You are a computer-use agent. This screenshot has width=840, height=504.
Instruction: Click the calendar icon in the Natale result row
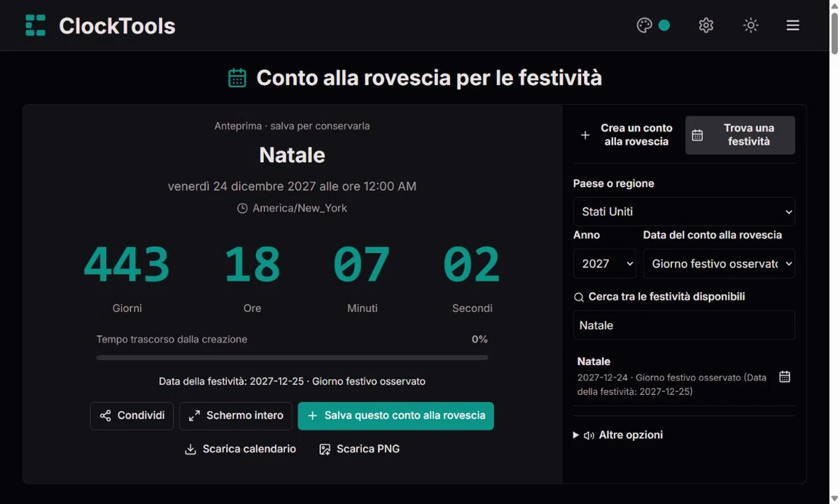[x=785, y=377]
